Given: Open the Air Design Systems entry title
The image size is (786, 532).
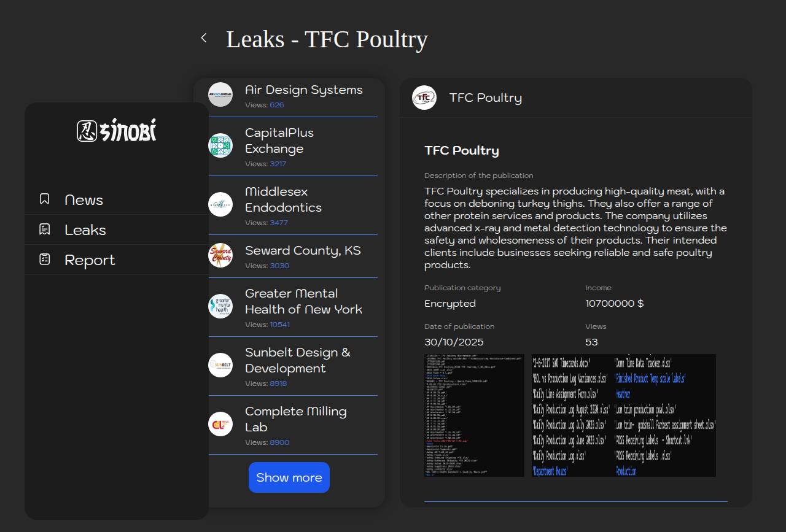Looking at the screenshot, I should 304,90.
